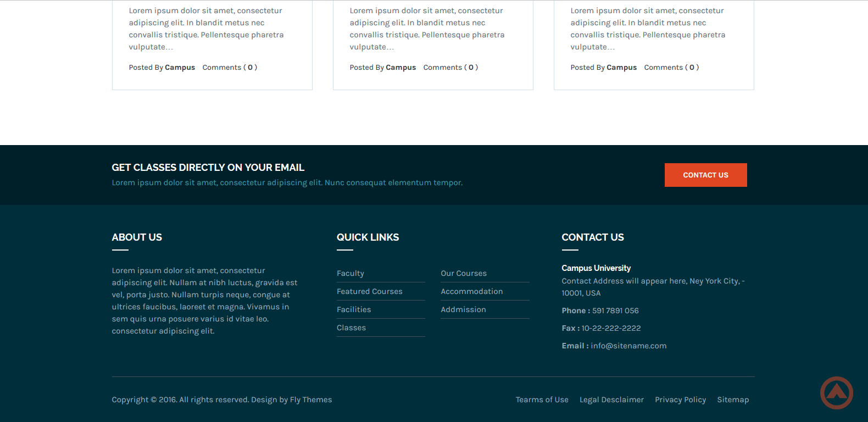The width and height of the screenshot is (868, 422).
Task: Open the Accommodation link
Action: click(x=471, y=291)
